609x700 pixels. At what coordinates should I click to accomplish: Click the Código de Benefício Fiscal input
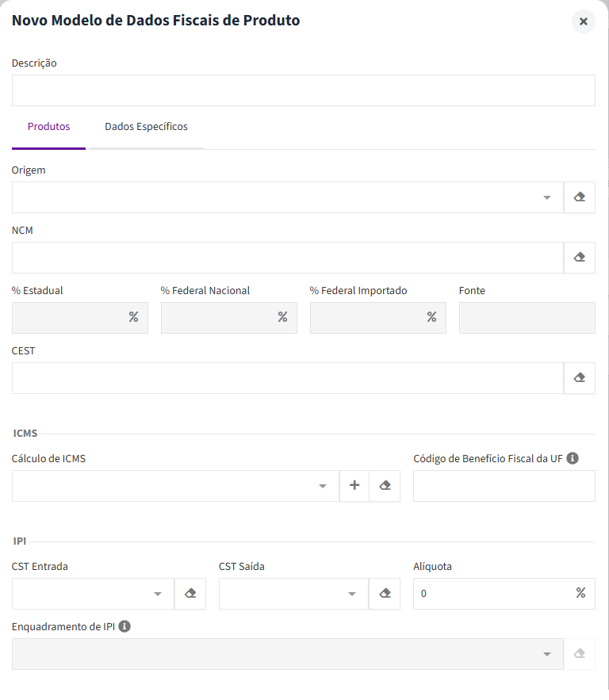coord(504,486)
